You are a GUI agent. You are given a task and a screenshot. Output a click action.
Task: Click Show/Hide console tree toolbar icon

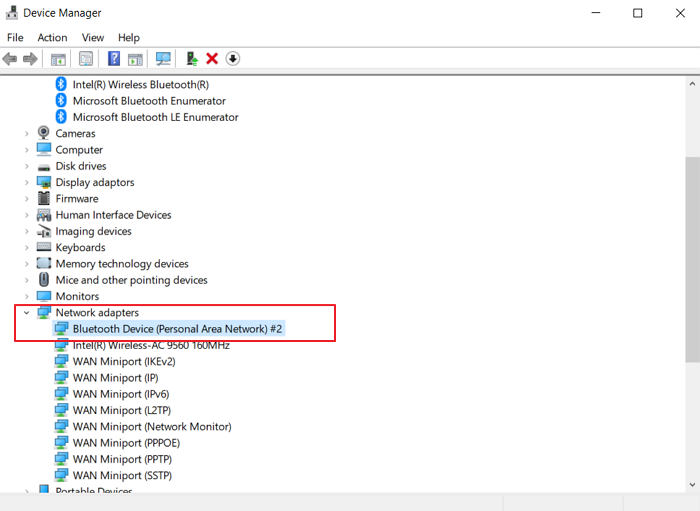point(58,59)
